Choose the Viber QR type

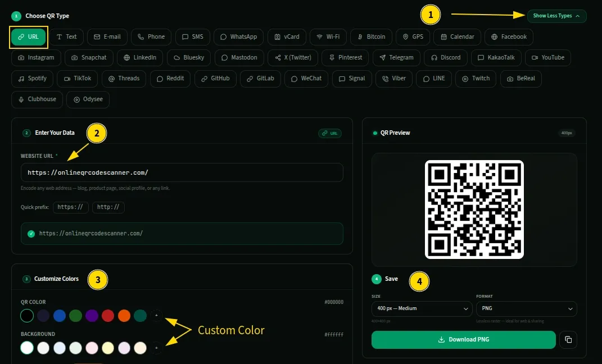pyautogui.click(x=393, y=78)
